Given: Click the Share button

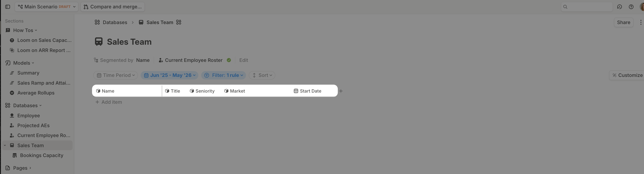Looking at the screenshot, I should [624, 22].
